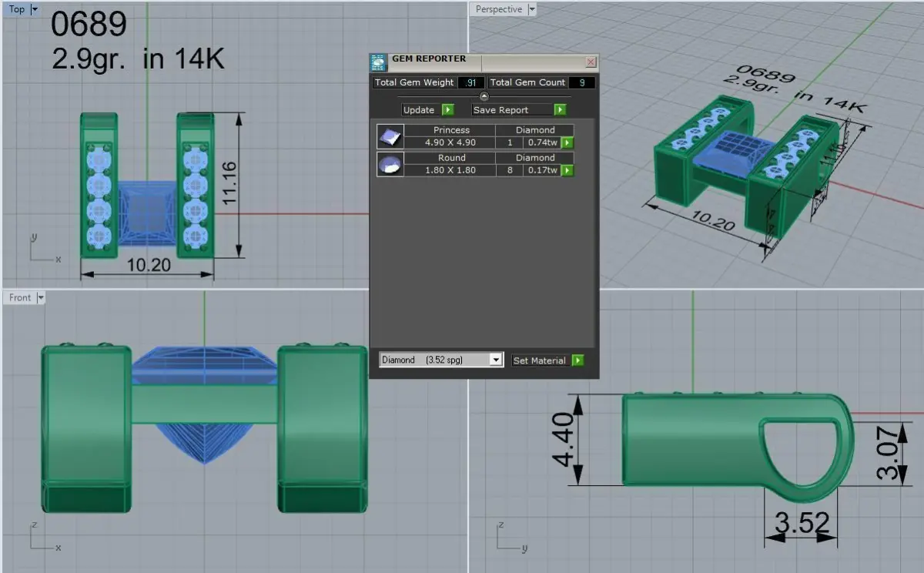The image size is (924, 573).
Task: Click quantity 1 in the Princess row
Action: click(x=510, y=142)
